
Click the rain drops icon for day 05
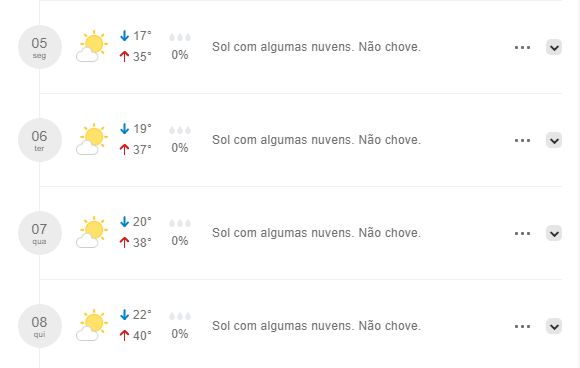tap(180, 37)
